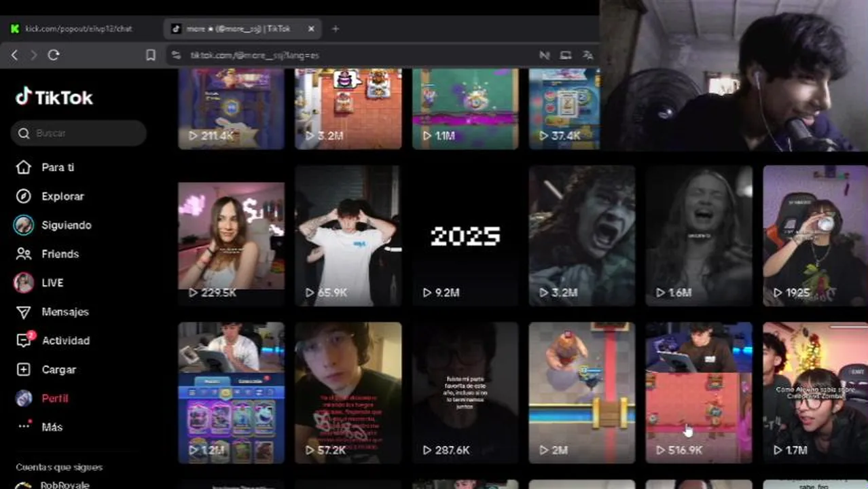This screenshot has height=489, width=868.
Task: Open the video with 65.9K views
Action: [x=348, y=236]
